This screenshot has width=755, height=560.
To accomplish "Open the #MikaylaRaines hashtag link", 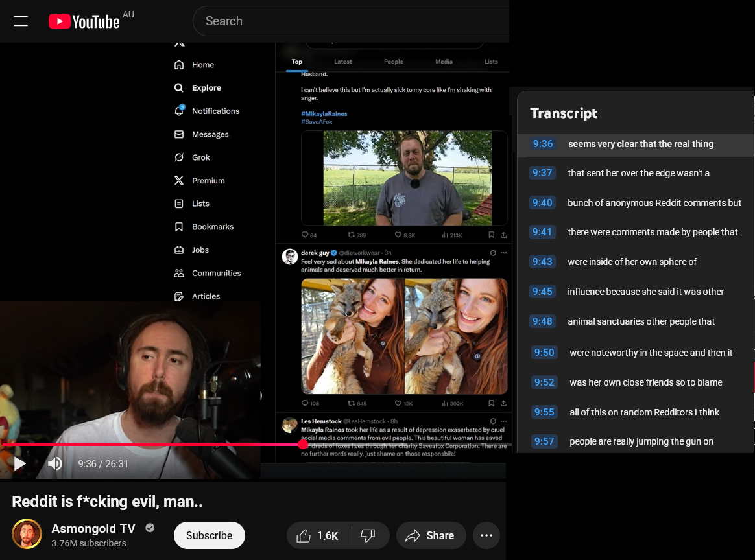I will [x=324, y=114].
